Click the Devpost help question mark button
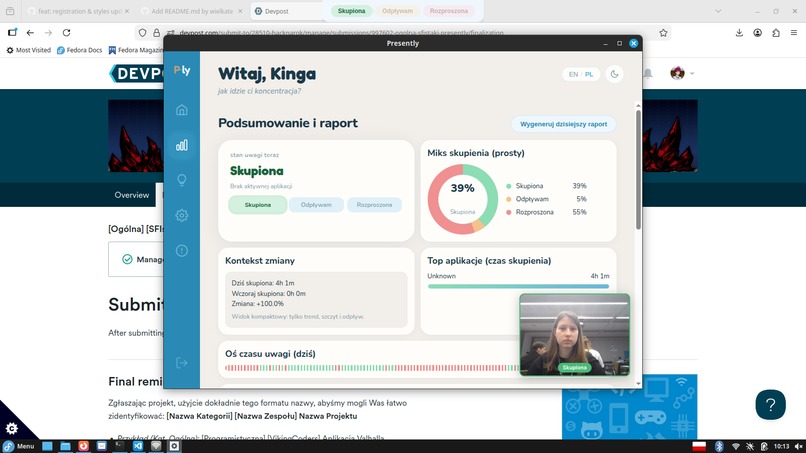 (x=770, y=405)
